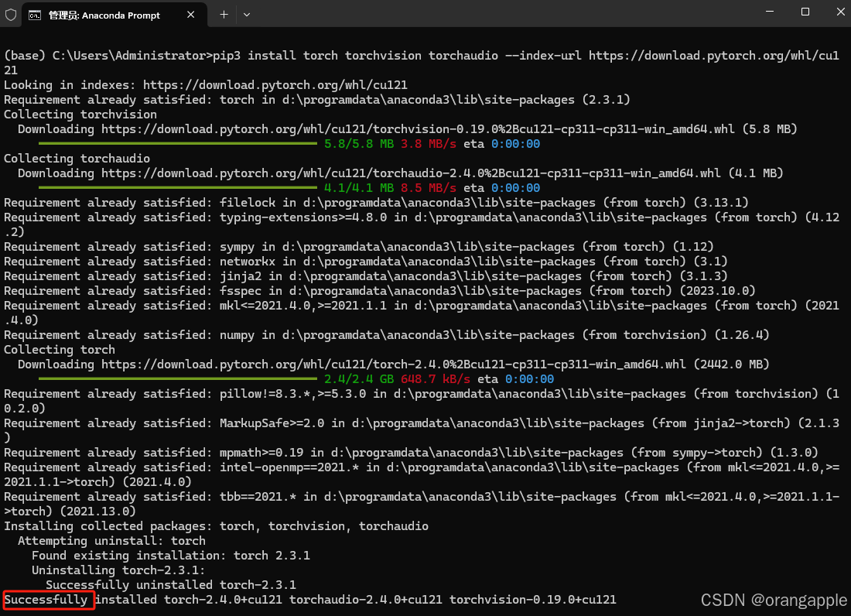The height and width of the screenshot is (616, 851).
Task: Click the '8.5 MB/s' speed value
Action: (x=429, y=188)
